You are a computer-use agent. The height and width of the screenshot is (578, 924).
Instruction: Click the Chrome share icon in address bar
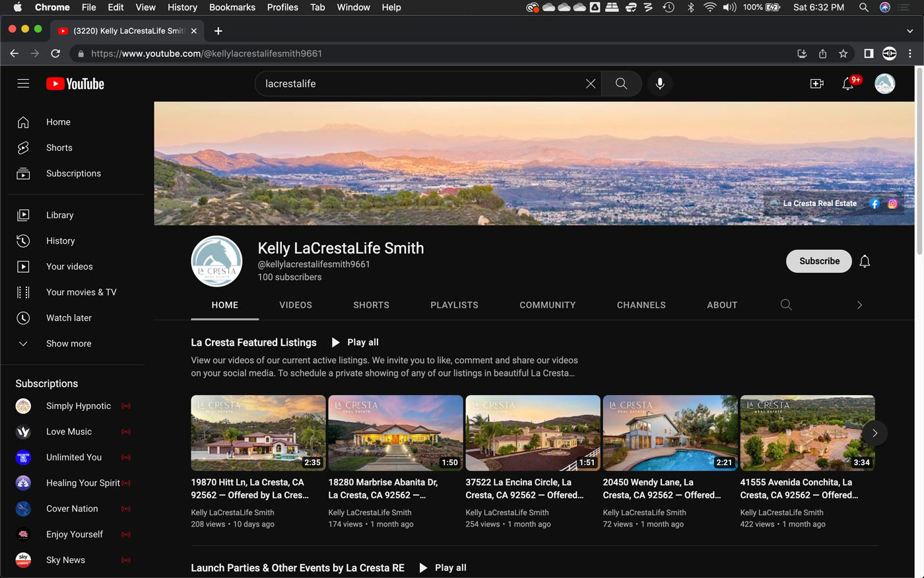(x=822, y=54)
